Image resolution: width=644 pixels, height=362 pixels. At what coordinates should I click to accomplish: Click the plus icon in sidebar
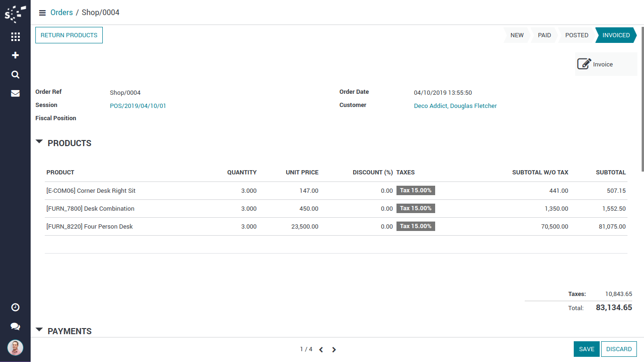[x=15, y=55]
